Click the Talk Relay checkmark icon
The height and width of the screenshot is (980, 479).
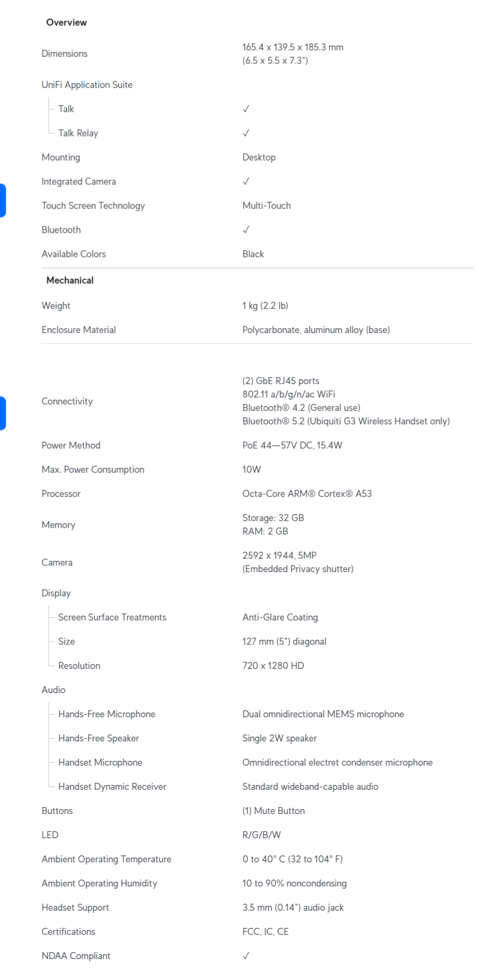tap(246, 133)
